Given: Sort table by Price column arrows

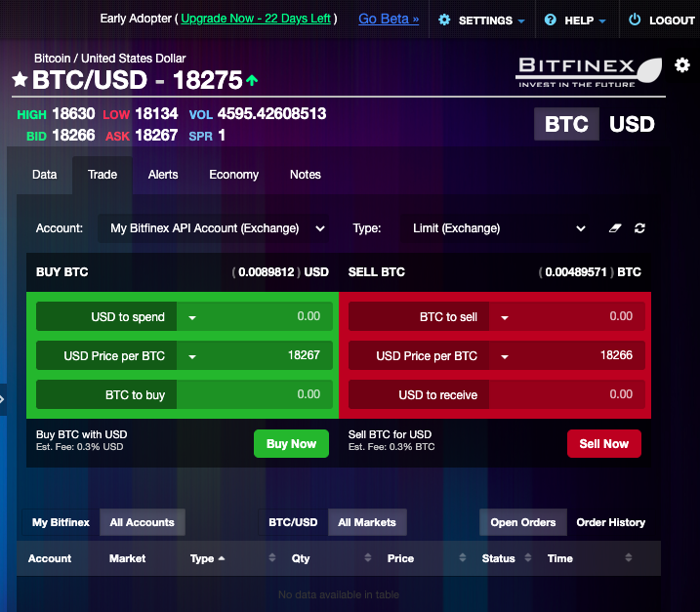Looking at the screenshot, I should click(x=463, y=557).
